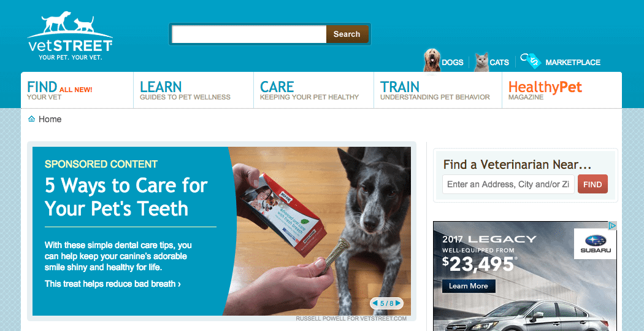This screenshot has width=644, height=331.
Task: Click the AdChoices icon on Subaru ad
Action: (x=612, y=225)
